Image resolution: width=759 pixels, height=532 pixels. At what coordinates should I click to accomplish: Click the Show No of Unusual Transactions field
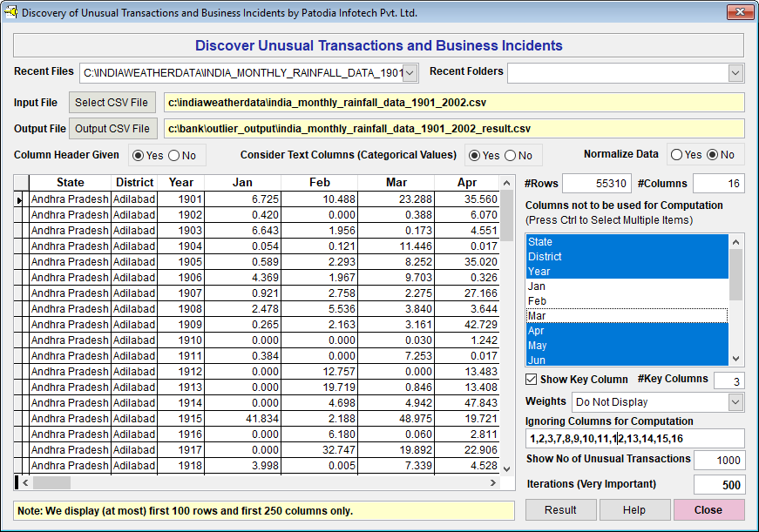(x=719, y=461)
